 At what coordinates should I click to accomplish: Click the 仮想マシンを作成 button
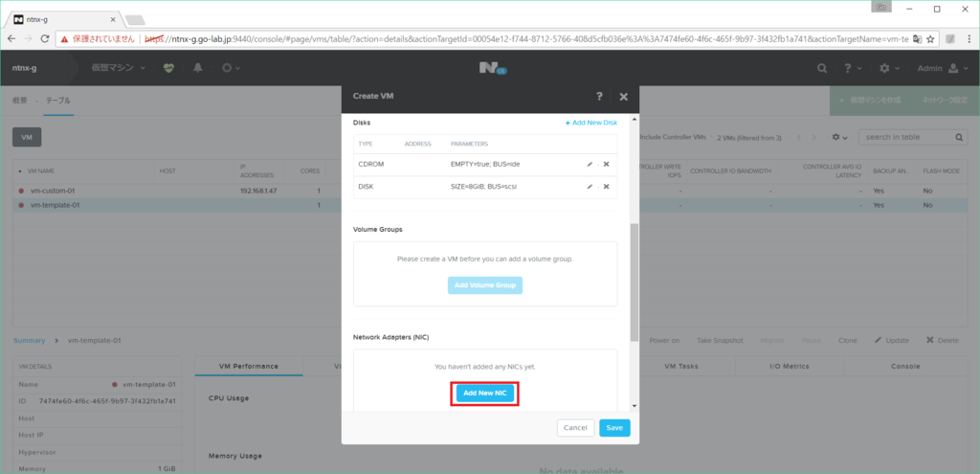click(870, 100)
